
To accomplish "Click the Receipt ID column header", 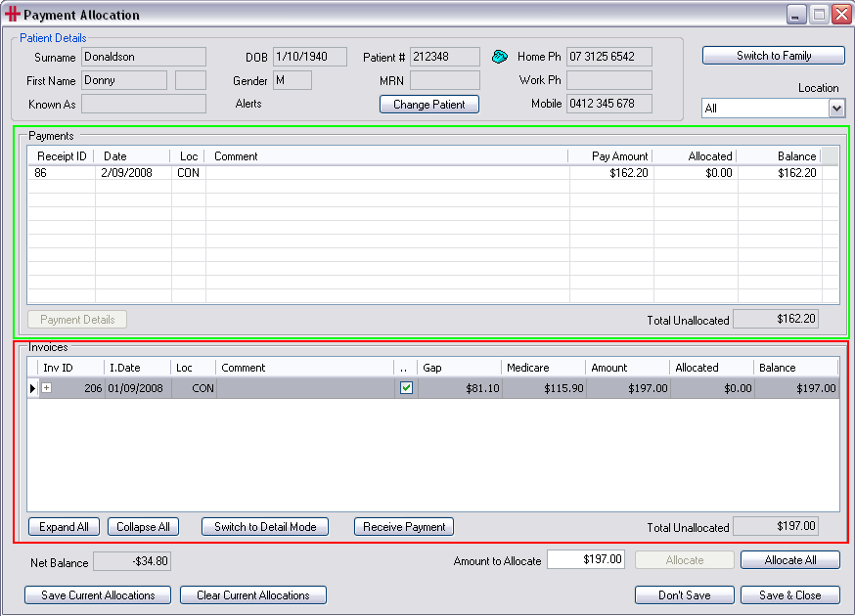I will [x=61, y=156].
